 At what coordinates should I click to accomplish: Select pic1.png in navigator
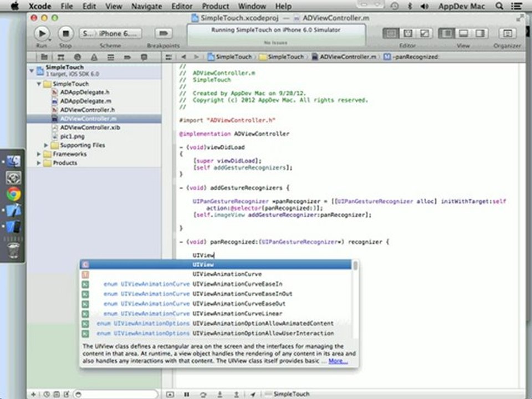(x=72, y=136)
